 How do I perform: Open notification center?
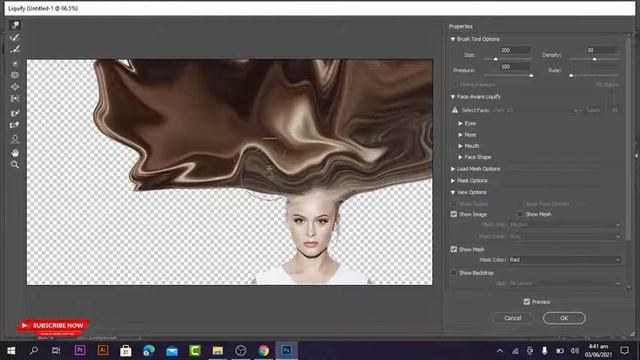click(624, 351)
